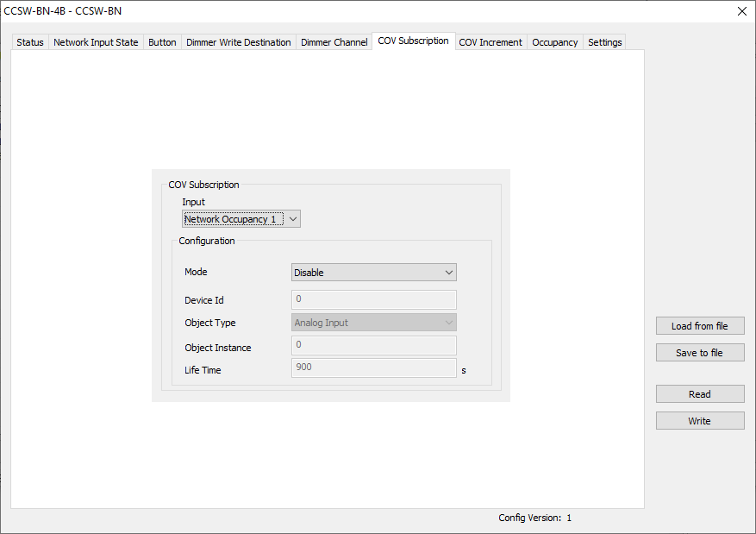Click the Save to file button
756x534 pixels.
point(700,353)
